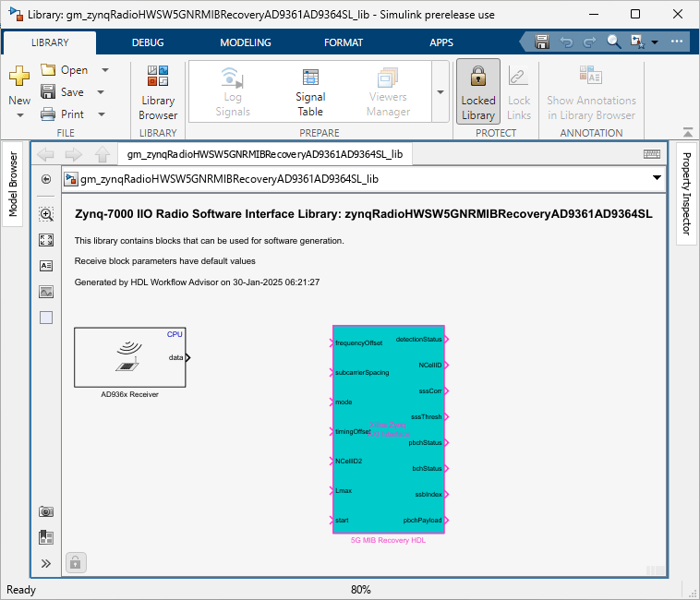Toggle Show Annotations in Library Browser
Viewport: 700px width, 600px height.
(591, 92)
